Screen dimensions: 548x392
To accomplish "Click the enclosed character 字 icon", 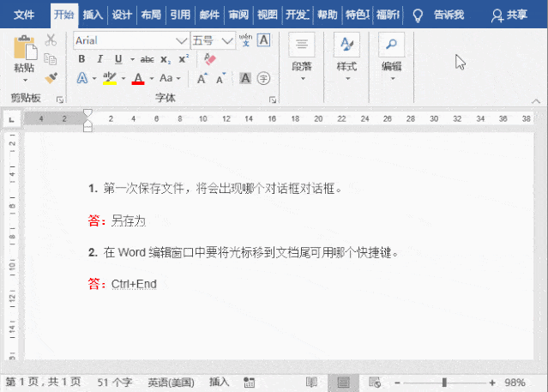I will tap(263, 78).
